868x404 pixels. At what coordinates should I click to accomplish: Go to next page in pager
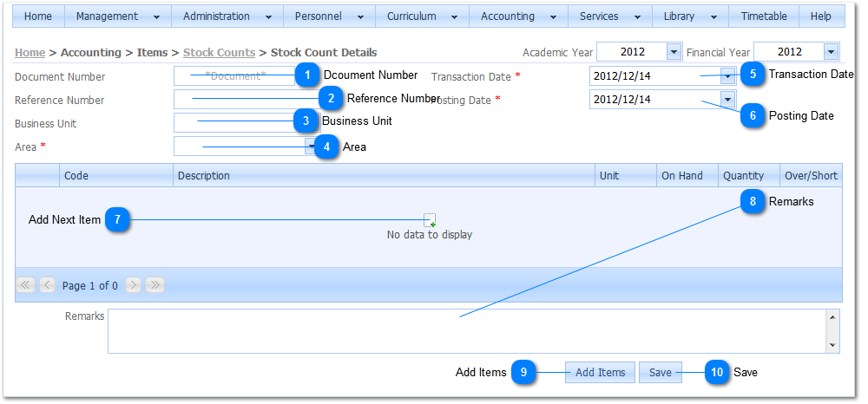[x=134, y=285]
